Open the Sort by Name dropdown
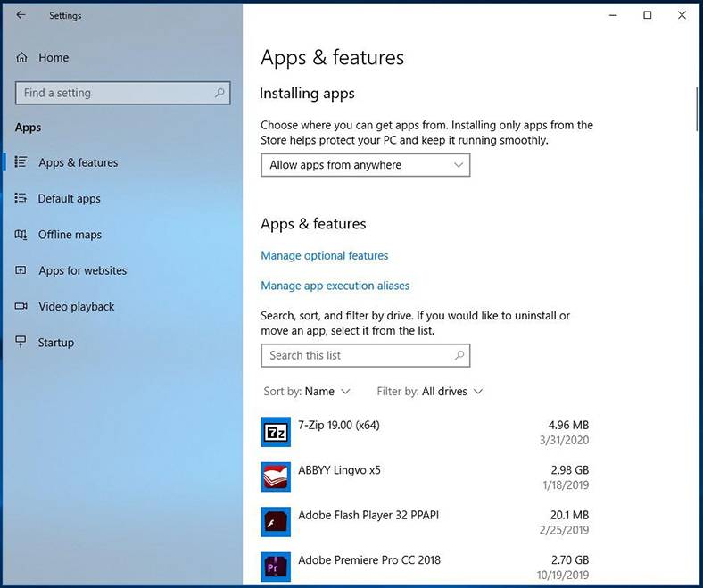703x588 pixels. click(x=307, y=391)
